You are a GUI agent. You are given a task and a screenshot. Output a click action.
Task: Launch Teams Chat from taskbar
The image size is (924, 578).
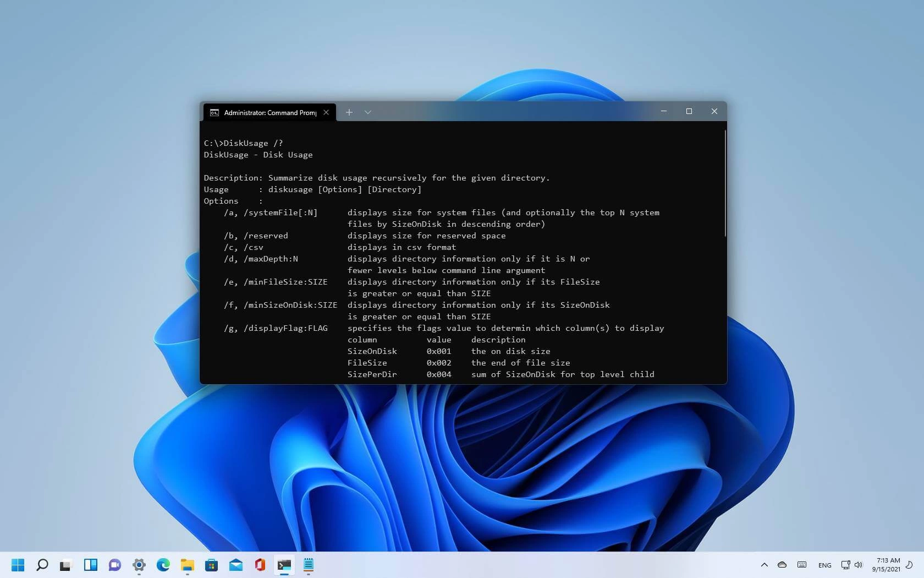[x=115, y=565]
